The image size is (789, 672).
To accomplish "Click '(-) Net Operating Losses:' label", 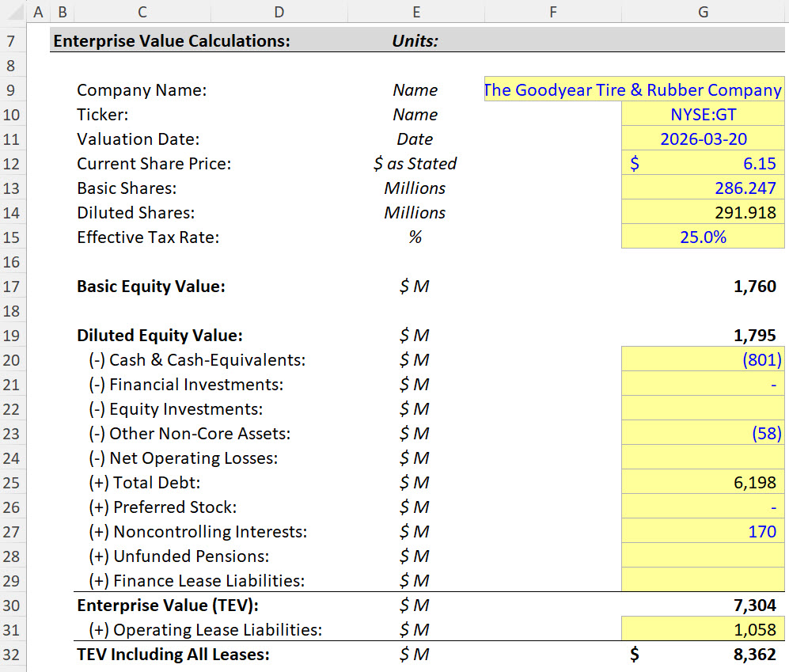I will point(183,458).
